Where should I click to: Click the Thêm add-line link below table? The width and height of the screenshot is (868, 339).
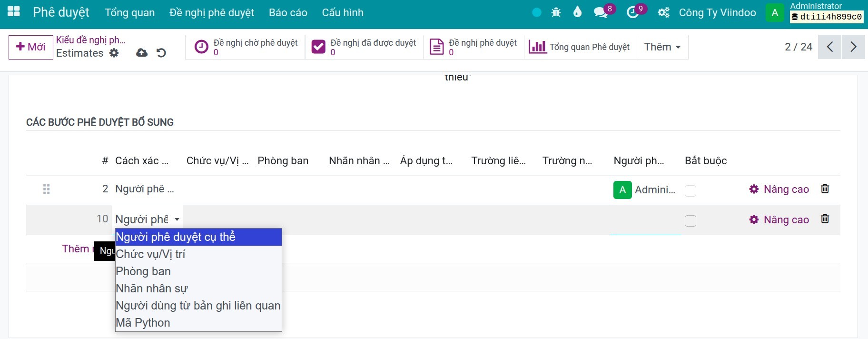pos(78,249)
